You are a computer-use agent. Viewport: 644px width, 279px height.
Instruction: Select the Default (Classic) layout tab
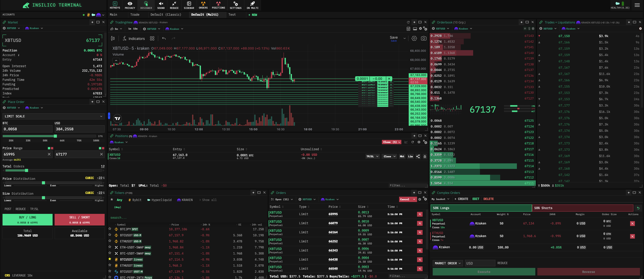[x=166, y=15]
